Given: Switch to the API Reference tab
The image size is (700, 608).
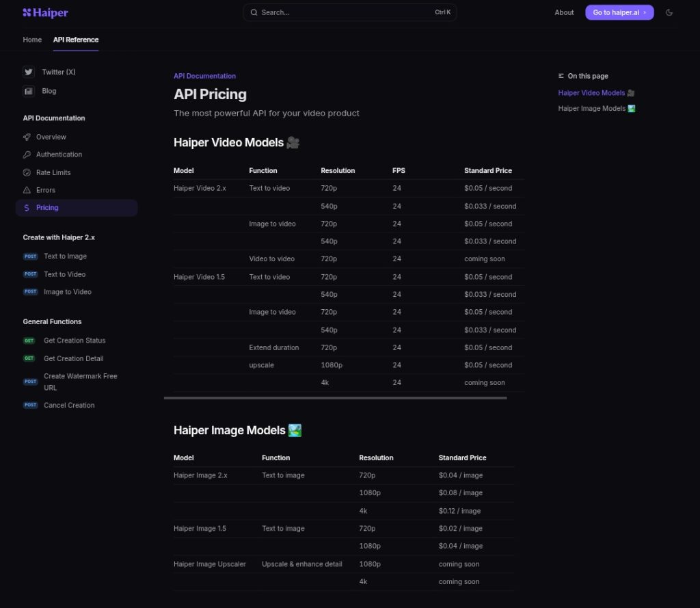Looking at the screenshot, I should click(x=75, y=40).
